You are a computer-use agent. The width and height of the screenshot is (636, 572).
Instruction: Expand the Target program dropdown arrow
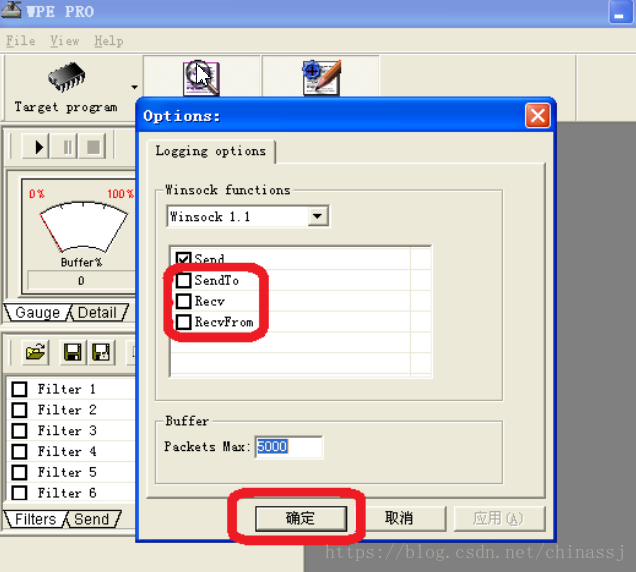pos(134,87)
